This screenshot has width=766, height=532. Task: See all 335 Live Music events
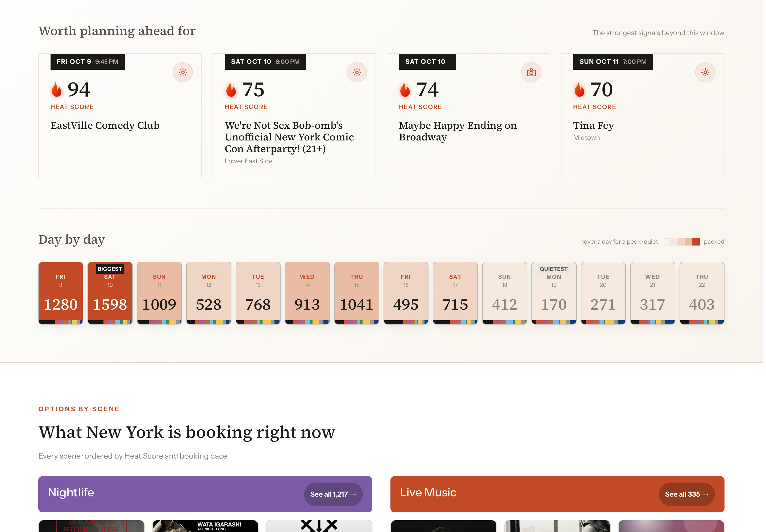(x=686, y=494)
